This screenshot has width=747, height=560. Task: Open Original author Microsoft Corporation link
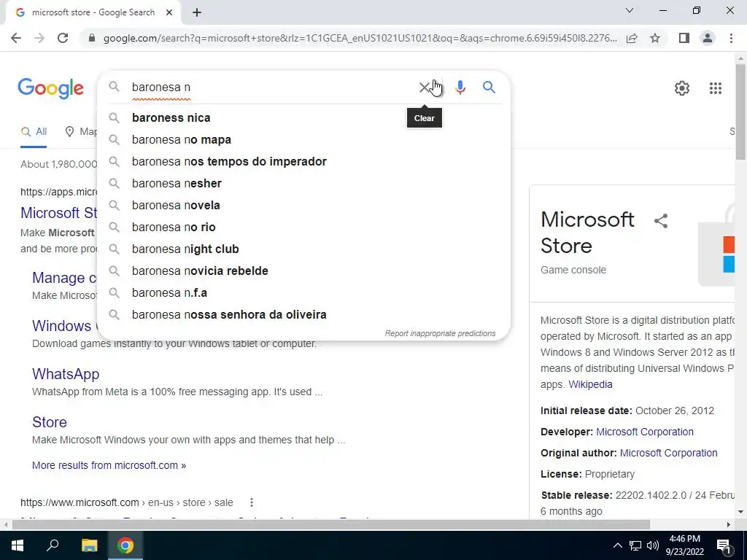668,453
